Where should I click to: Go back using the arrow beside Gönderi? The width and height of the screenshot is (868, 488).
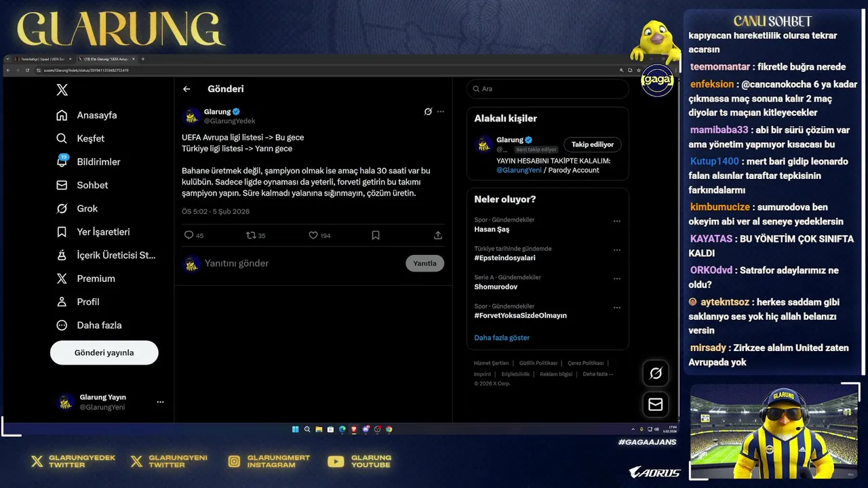point(186,89)
